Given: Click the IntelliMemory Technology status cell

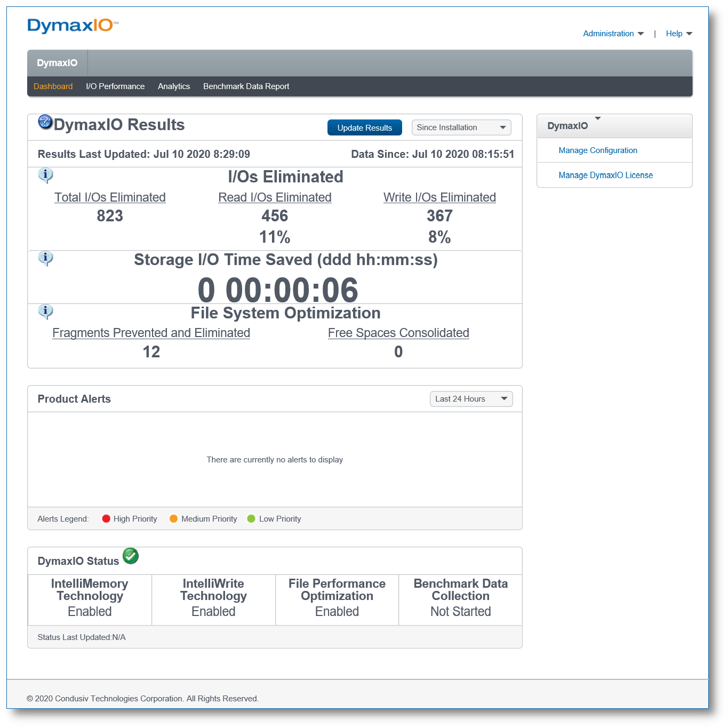Looking at the screenshot, I should pos(90,599).
